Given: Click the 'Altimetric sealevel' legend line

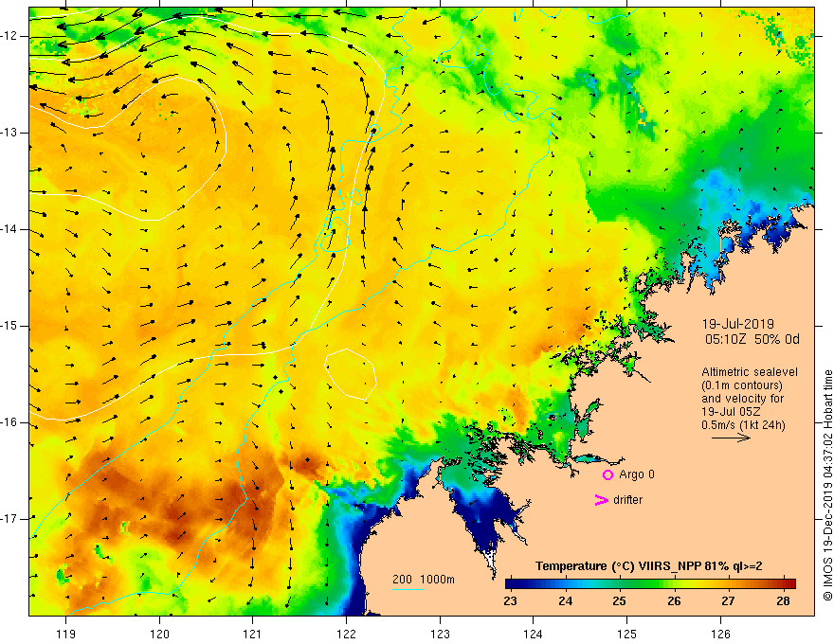Looking at the screenshot, I should pyautogui.click(x=750, y=372).
